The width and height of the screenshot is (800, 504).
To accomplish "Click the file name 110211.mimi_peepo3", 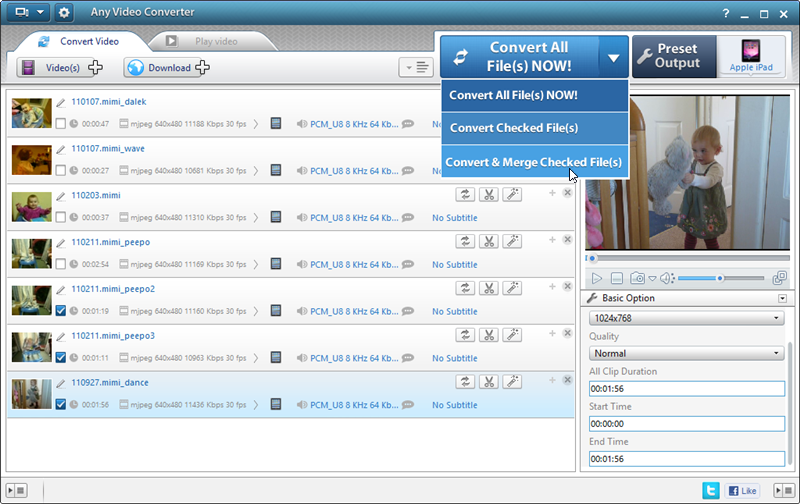I will (113, 336).
